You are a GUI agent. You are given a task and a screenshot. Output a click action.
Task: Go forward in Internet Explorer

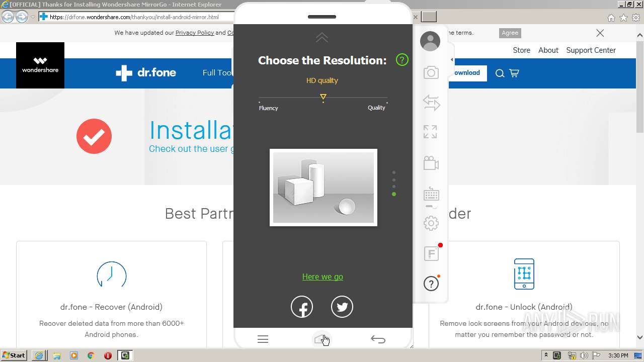tap(22, 17)
